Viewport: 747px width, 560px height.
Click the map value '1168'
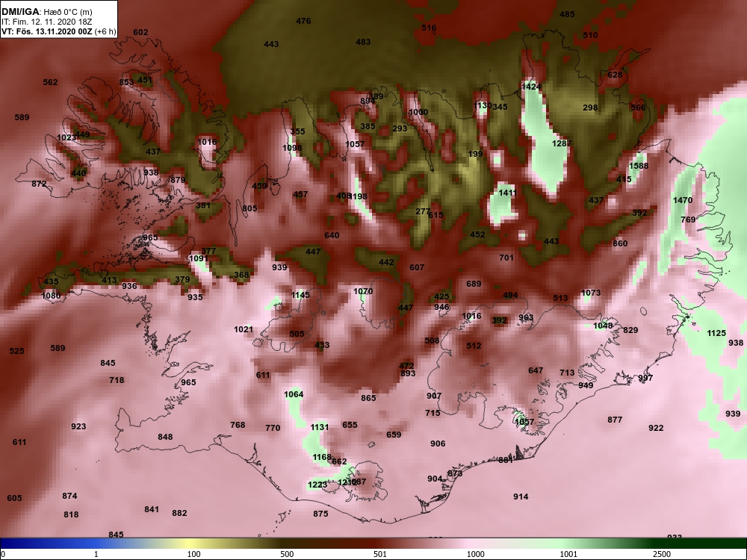[x=322, y=457]
